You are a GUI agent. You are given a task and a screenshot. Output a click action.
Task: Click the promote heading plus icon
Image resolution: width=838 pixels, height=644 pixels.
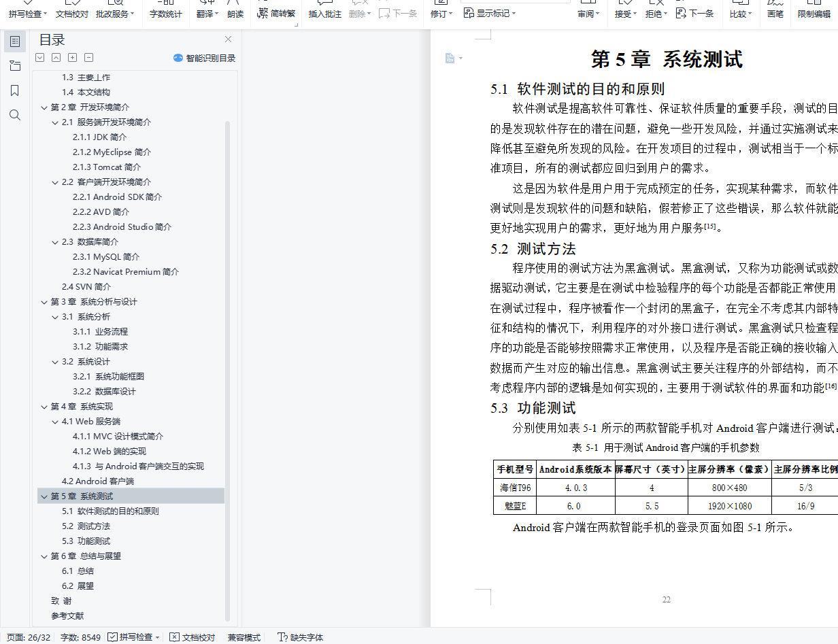point(73,58)
